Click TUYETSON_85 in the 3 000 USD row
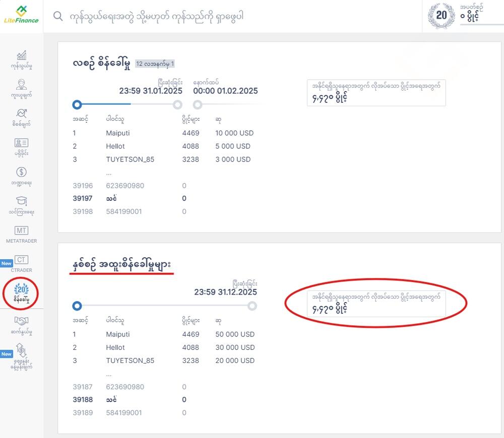 pos(130,159)
